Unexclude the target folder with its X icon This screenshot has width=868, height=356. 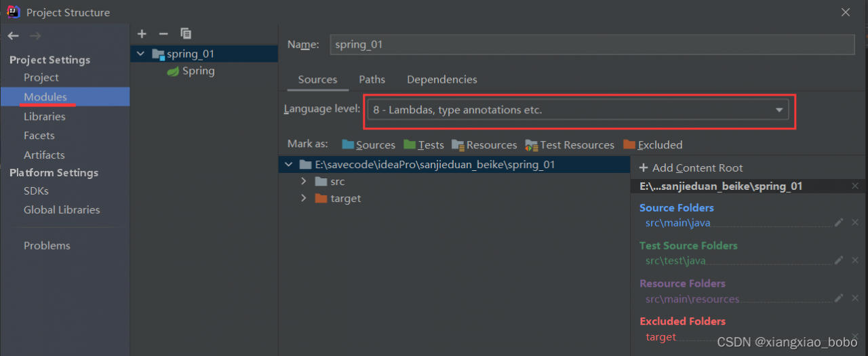[855, 336]
